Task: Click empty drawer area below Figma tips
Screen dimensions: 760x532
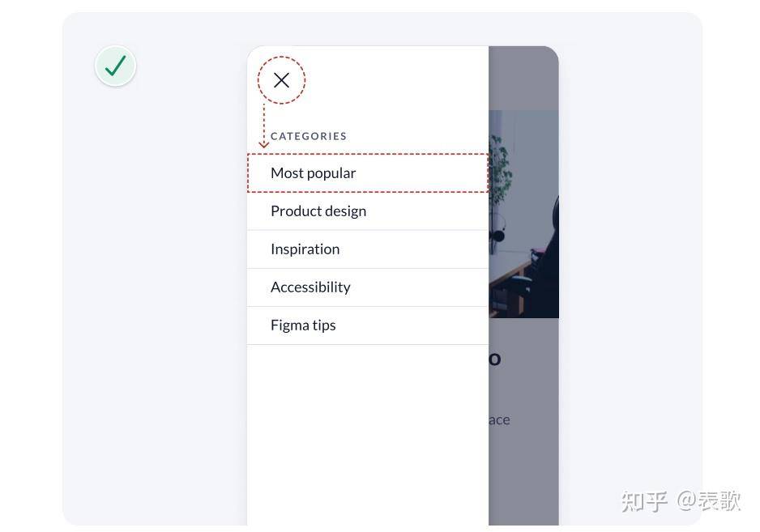Action: (367, 435)
